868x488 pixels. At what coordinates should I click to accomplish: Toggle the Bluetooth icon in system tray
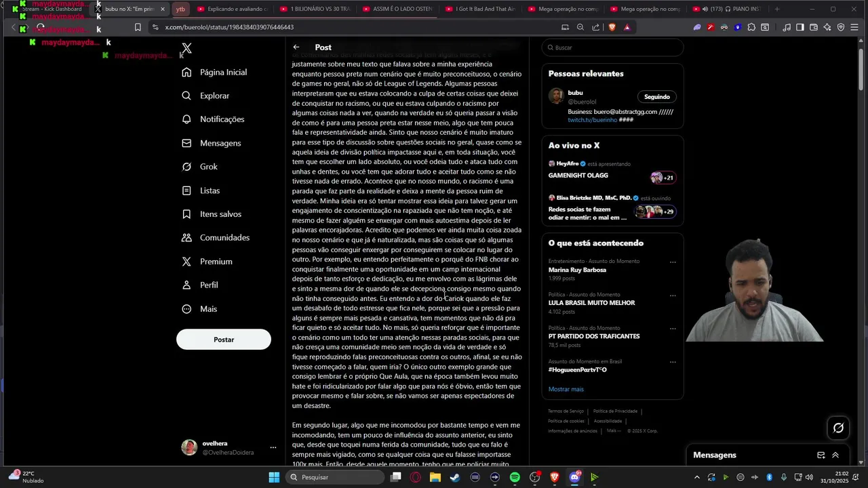pyautogui.click(x=768, y=477)
